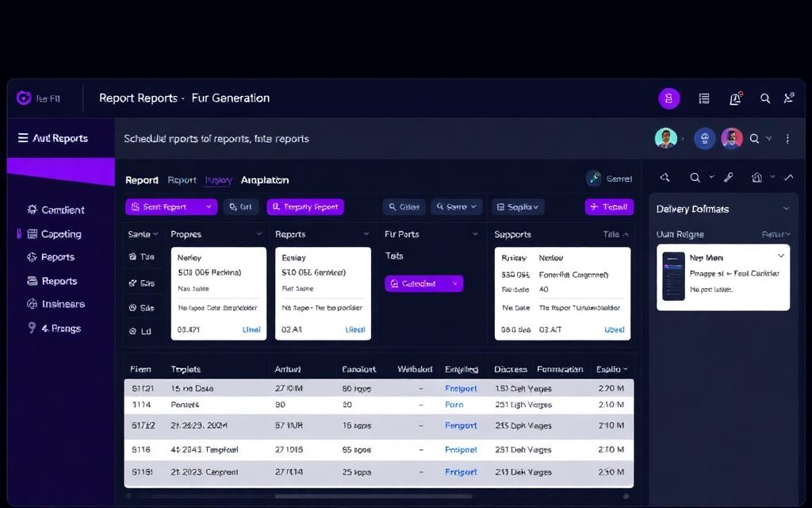Switch to the bold Report tab
812x508 pixels.
pos(141,180)
